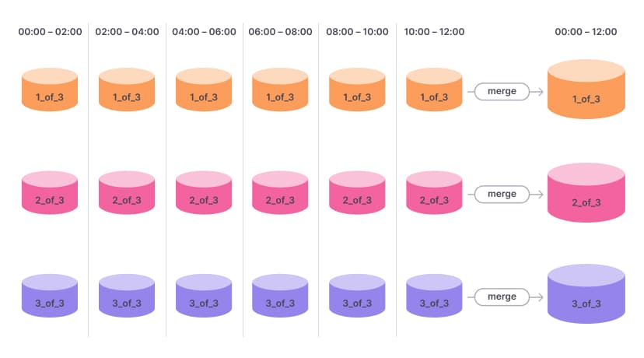
Task: Click the pink 2_of_3 cylinder under 08:00 – 10:00
Action: (x=357, y=193)
